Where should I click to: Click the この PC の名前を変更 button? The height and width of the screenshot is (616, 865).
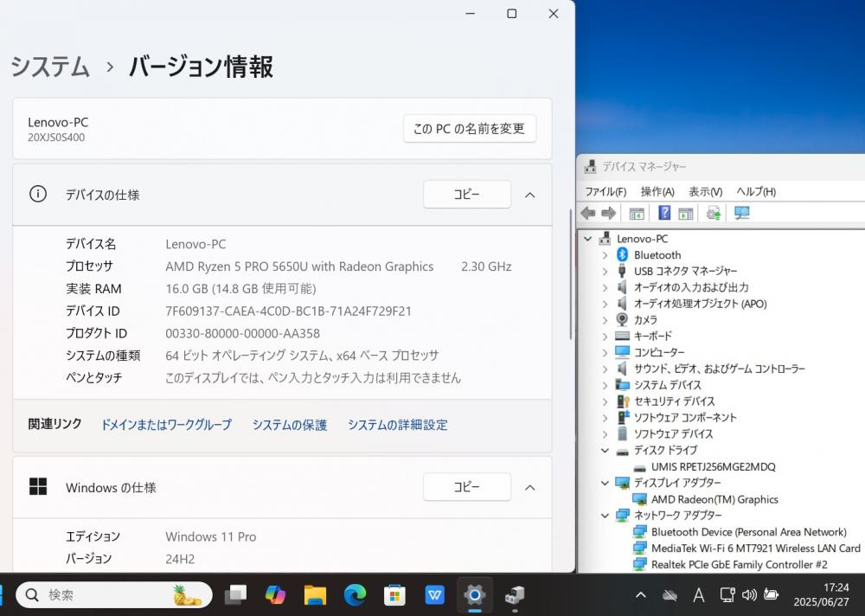470,129
